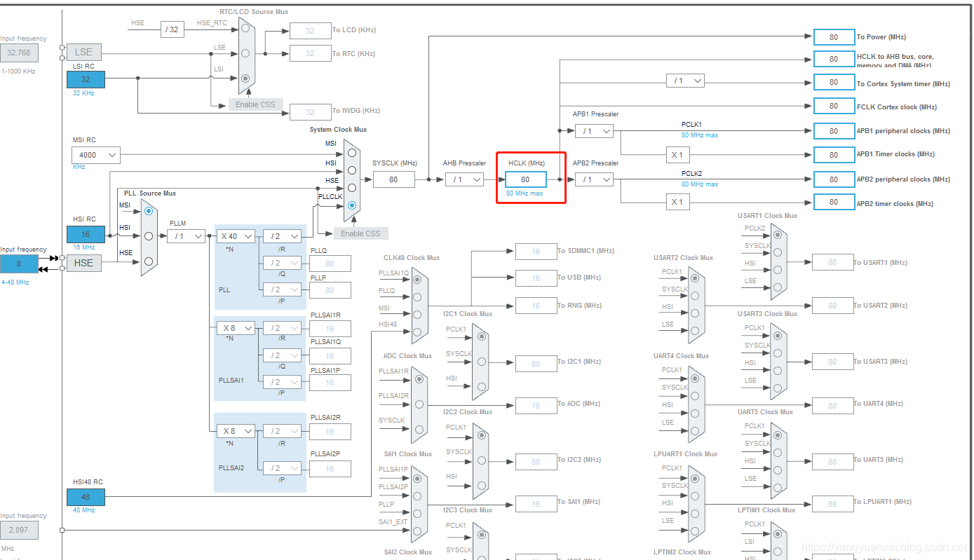Click the HSE input frequency 8 field
The image size is (974, 560).
tap(19, 264)
